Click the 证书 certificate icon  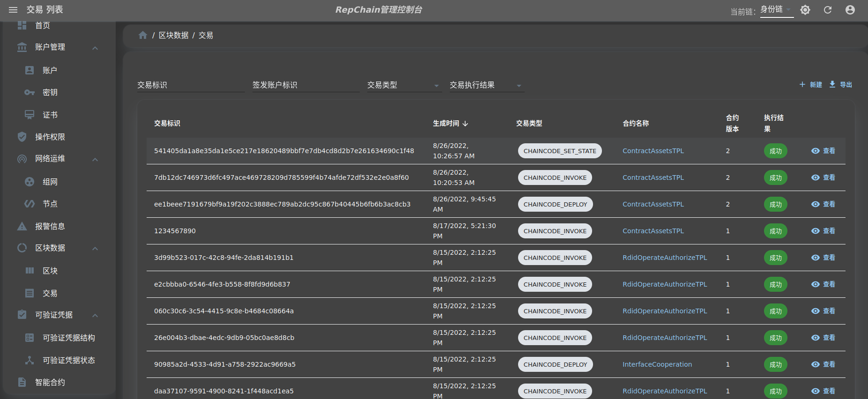pos(30,115)
